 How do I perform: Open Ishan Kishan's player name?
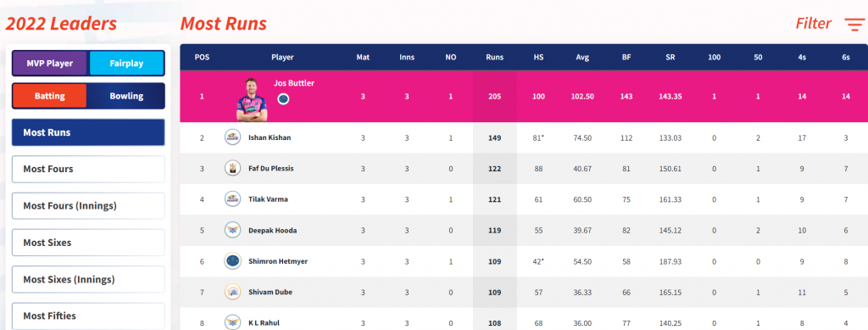[x=270, y=138]
